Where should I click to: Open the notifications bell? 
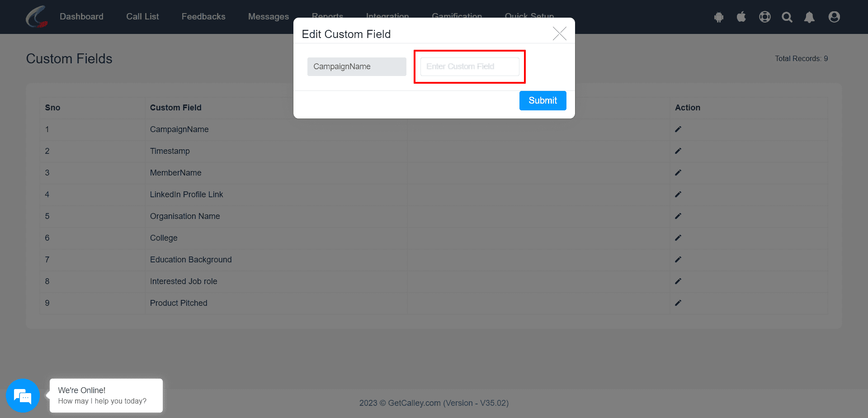(809, 17)
